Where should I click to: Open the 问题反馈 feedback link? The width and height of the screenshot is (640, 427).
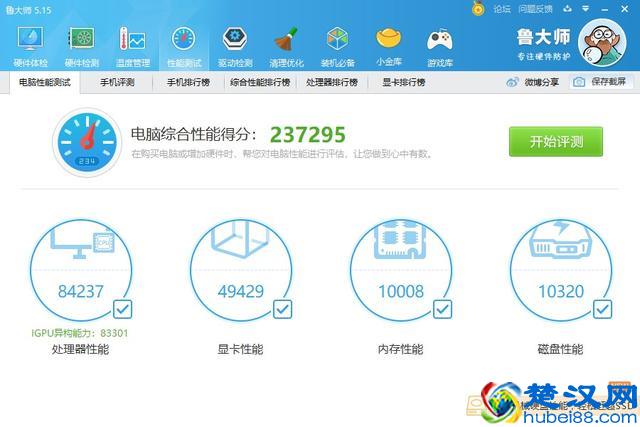535,9
